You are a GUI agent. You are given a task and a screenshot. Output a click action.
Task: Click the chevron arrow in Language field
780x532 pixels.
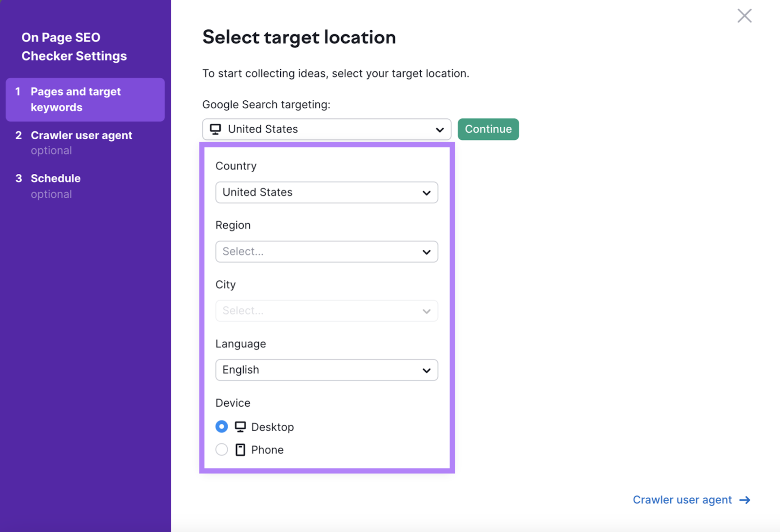[427, 371]
